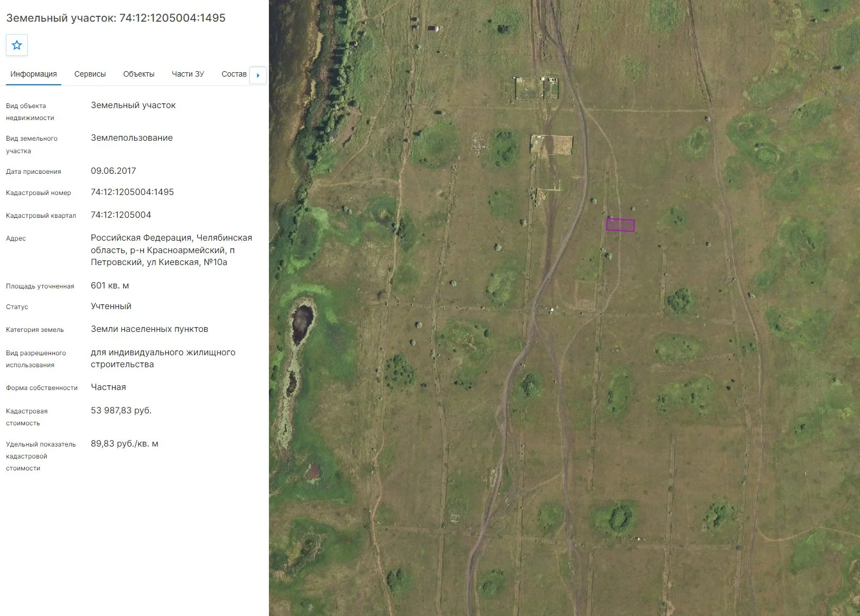The image size is (860, 616).
Task: Add parcel to favorites with star icon
Action: [x=17, y=45]
